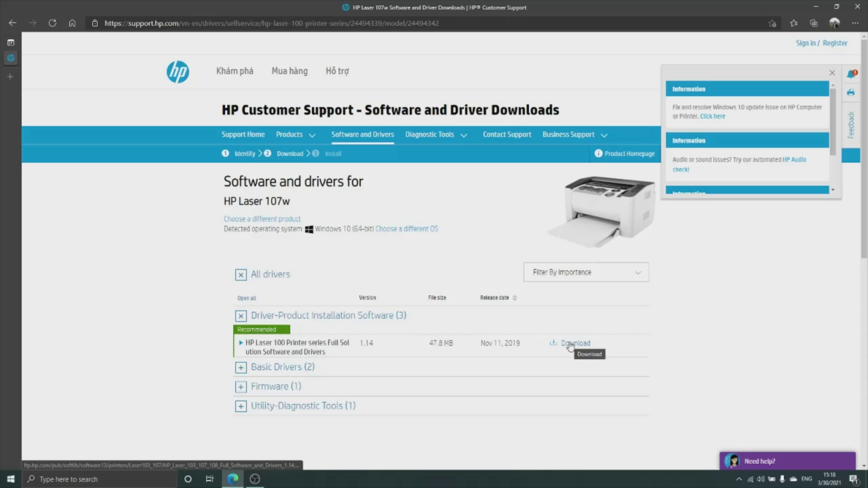Viewport: 868px width, 488px height.
Task: Click the printer icon in right sidebar
Action: pos(851,93)
